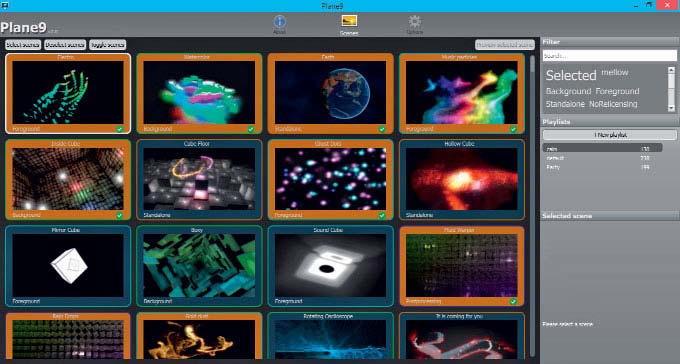680x364 pixels.
Task: Click the Plane9 app icon in title bar
Action: 5,6
